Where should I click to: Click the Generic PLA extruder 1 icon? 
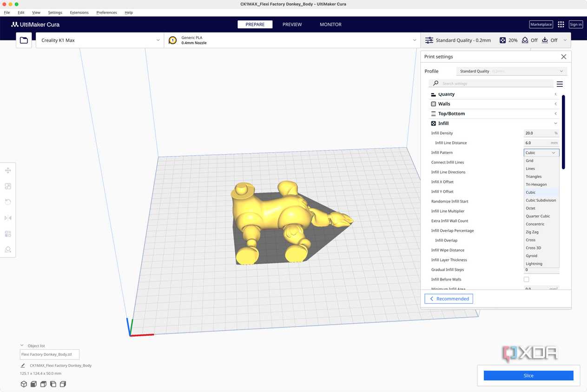tap(173, 40)
